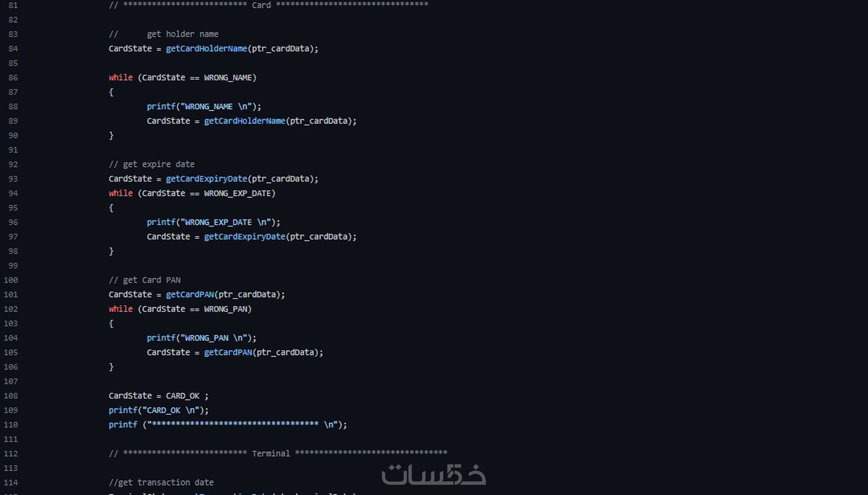Click the printf "WRONG_PAN" statement
The image size is (868, 495).
click(202, 338)
